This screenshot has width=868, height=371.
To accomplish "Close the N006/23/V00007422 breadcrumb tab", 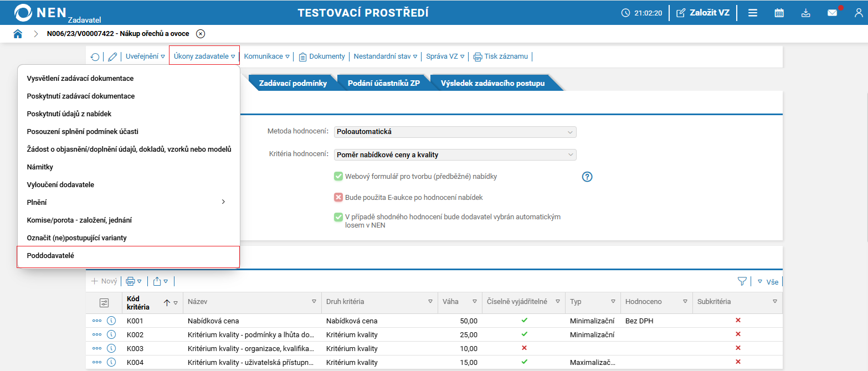I will coord(201,34).
